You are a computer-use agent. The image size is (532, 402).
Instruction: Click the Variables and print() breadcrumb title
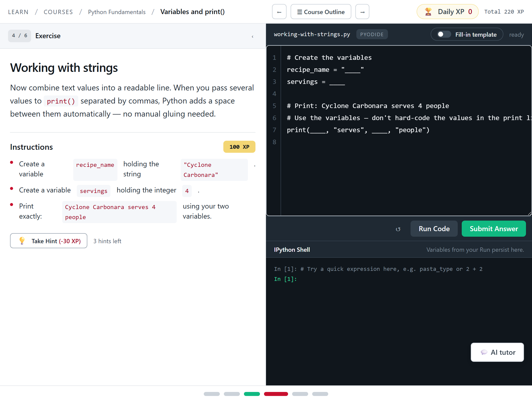[192, 12]
